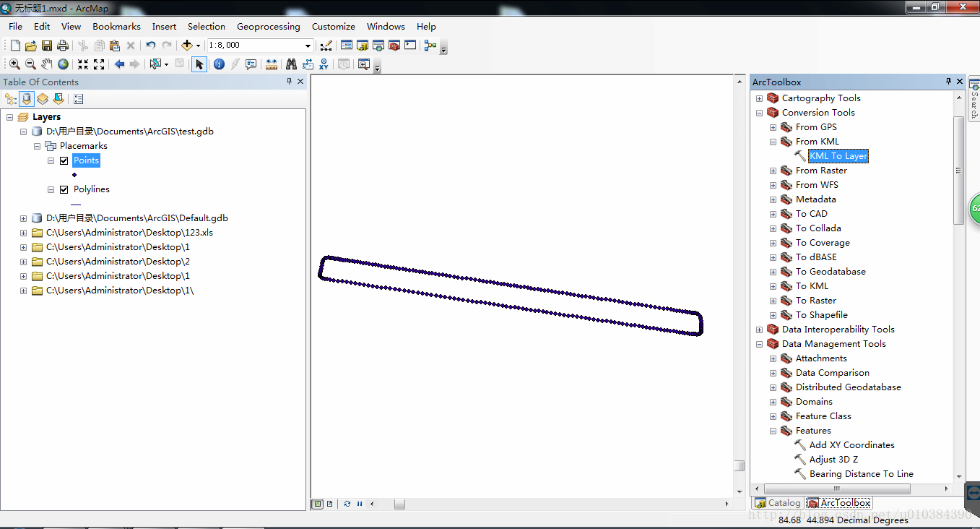Viewport: 980px width, 529px height.
Task: Switch to the ArcToolbox tab
Action: click(839, 503)
